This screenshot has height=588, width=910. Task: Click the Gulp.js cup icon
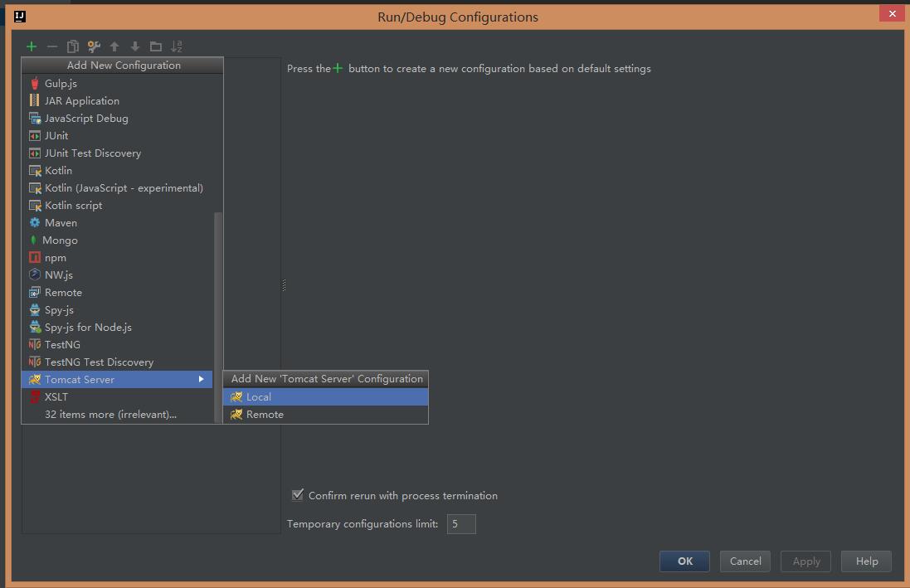(35, 84)
